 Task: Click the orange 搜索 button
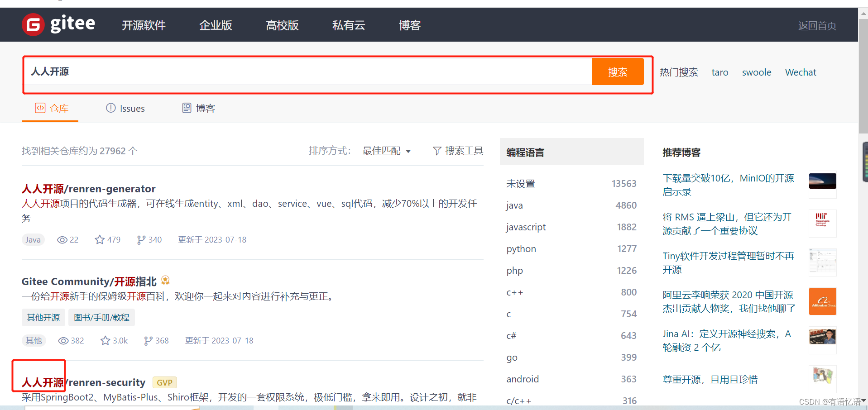[x=618, y=72]
